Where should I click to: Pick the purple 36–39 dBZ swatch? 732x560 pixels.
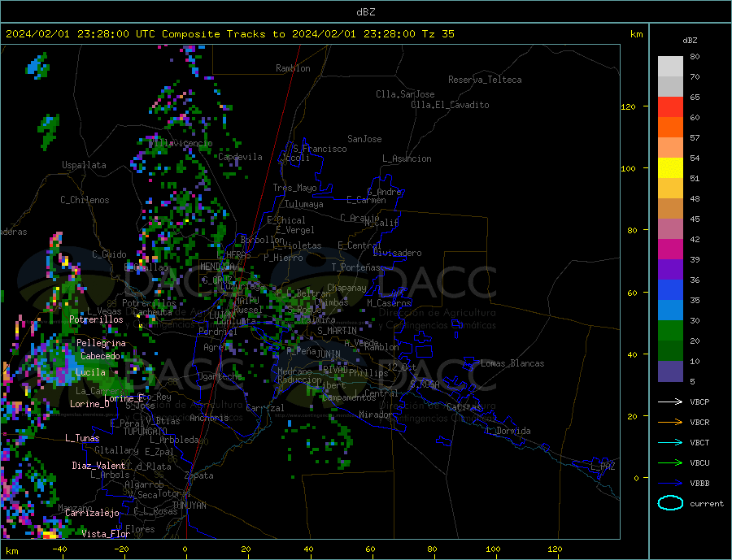coord(670,270)
